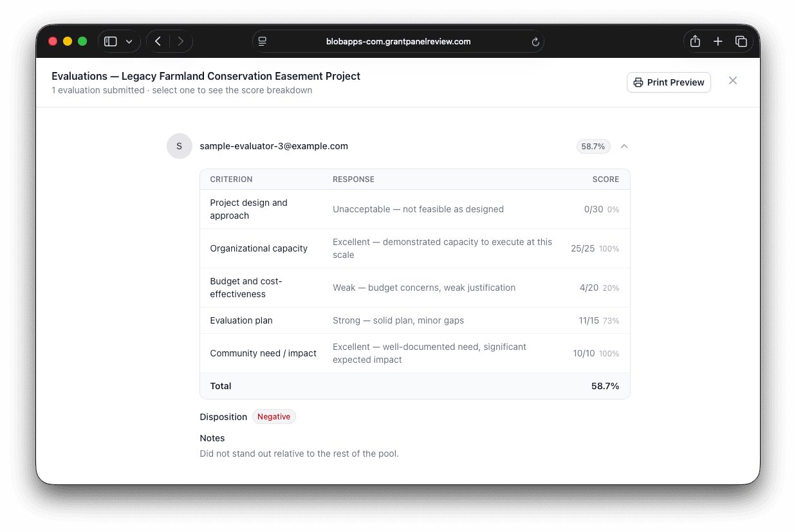Close the window with red button
The width and height of the screenshot is (796, 532).
pyautogui.click(x=53, y=41)
